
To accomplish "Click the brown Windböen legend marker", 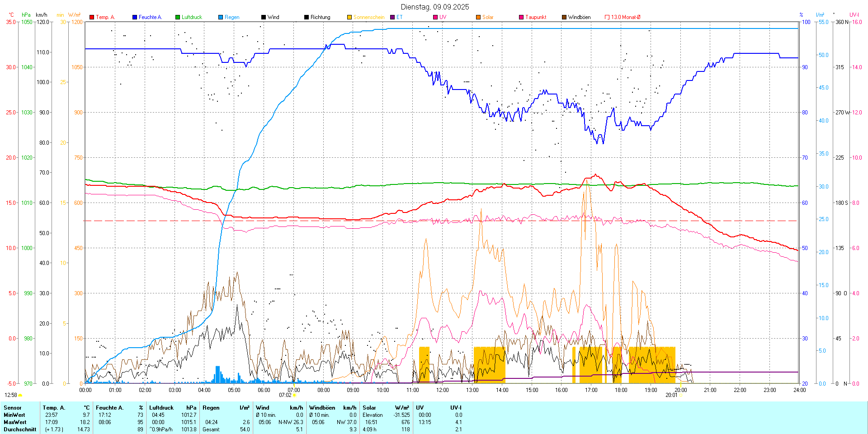I will [x=564, y=17].
